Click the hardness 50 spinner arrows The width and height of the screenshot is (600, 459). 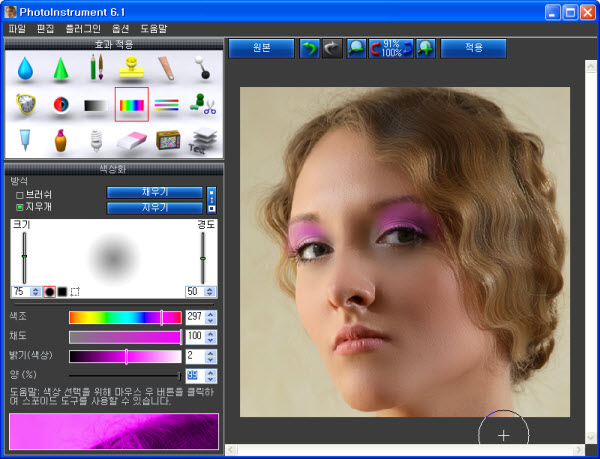(210, 292)
